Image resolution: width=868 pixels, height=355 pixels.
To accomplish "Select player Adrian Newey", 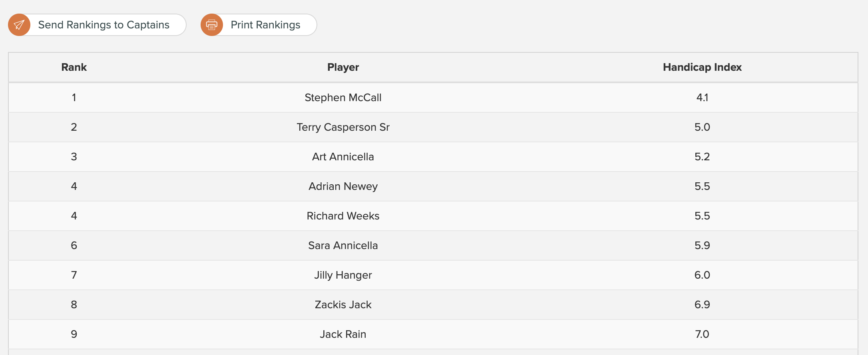I will click(x=343, y=186).
